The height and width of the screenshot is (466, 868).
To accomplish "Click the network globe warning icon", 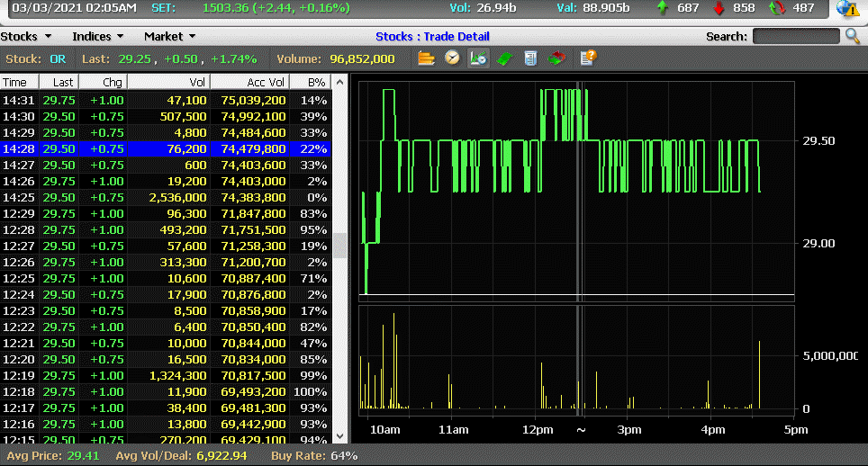I will click(x=847, y=8).
